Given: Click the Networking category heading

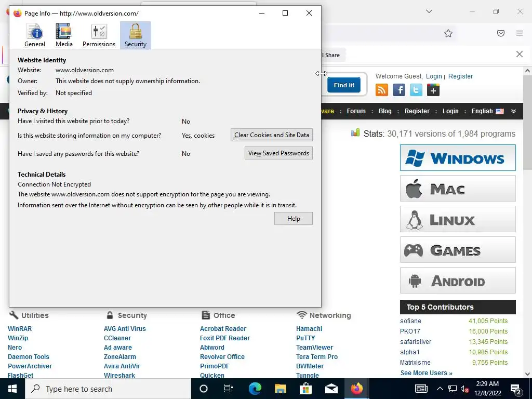Looking at the screenshot, I should [330, 315].
